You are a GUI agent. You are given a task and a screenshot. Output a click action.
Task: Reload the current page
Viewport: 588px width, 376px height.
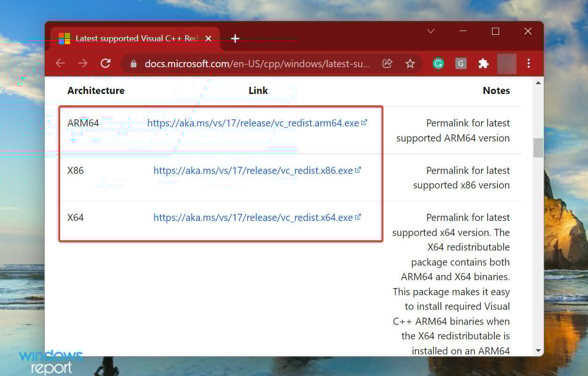[106, 63]
